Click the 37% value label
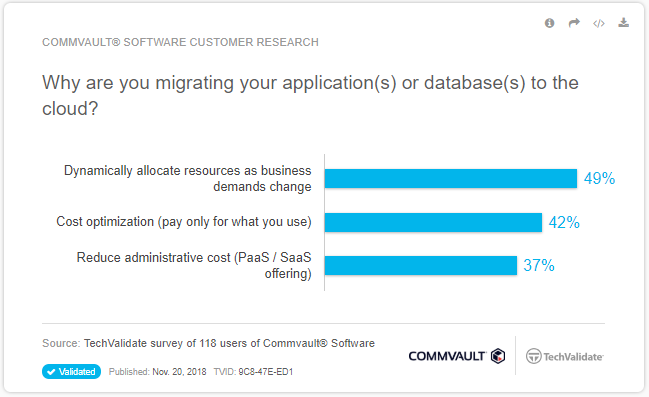 tap(539, 265)
